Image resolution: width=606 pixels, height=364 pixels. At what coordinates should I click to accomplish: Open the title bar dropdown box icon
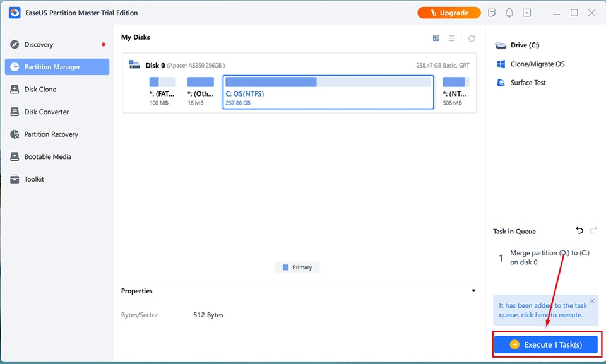click(526, 13)
